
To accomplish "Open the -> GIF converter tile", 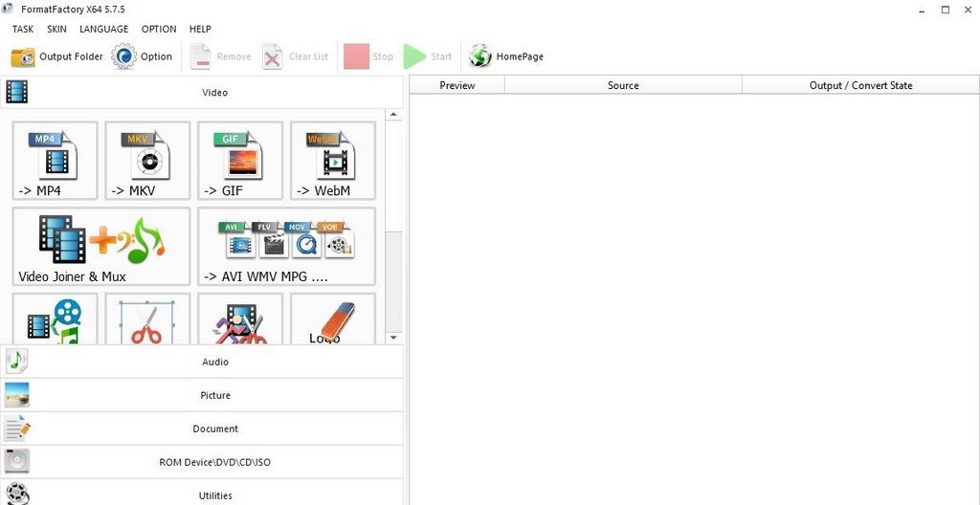I will click(240, 161).
